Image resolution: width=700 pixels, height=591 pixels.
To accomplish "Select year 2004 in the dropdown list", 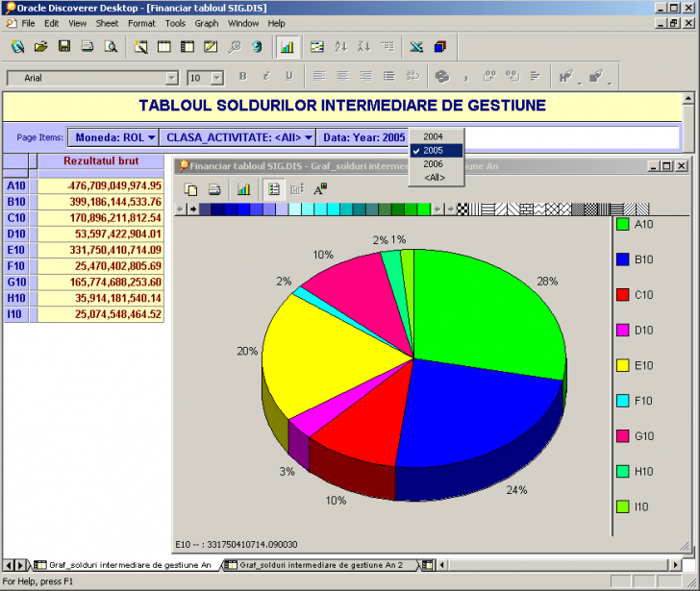I will [x=434, y=136].
